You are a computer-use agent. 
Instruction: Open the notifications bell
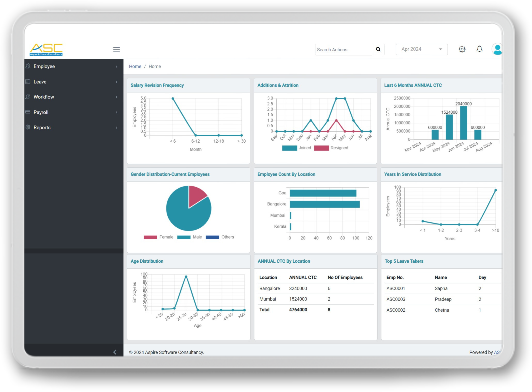click(479, 49)
